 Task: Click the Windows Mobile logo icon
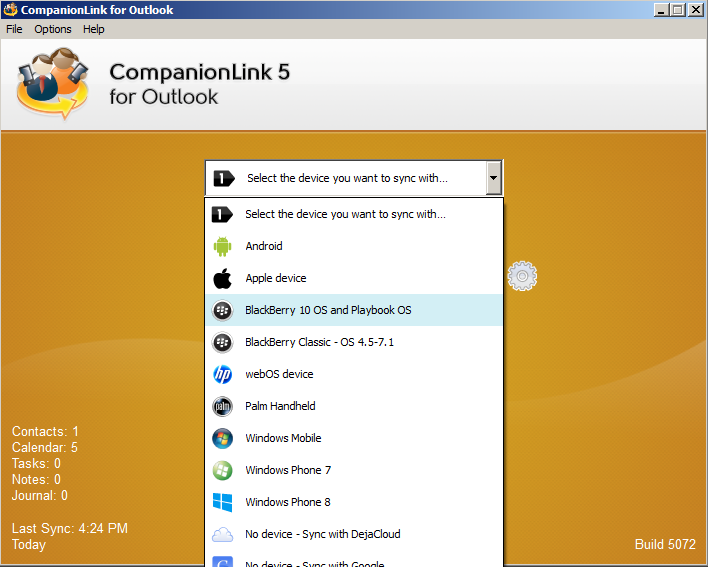pyautogui.click(x=223, y=438)
